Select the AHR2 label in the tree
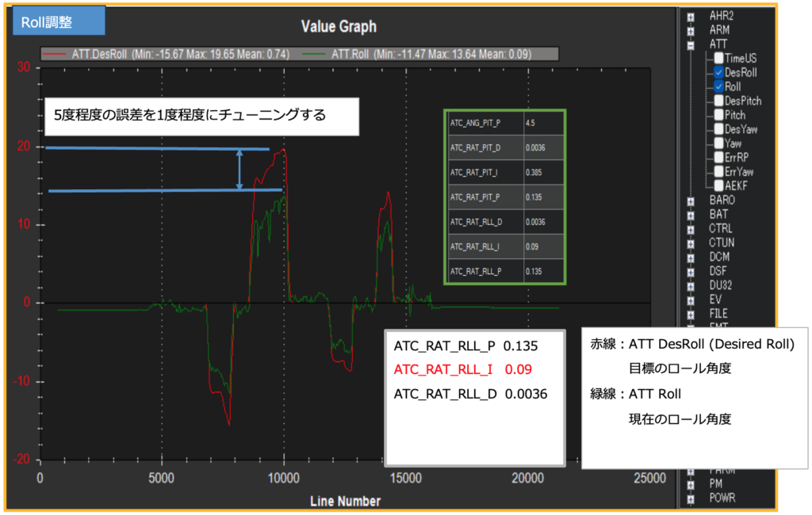812x515 pixels. point(722,16)
